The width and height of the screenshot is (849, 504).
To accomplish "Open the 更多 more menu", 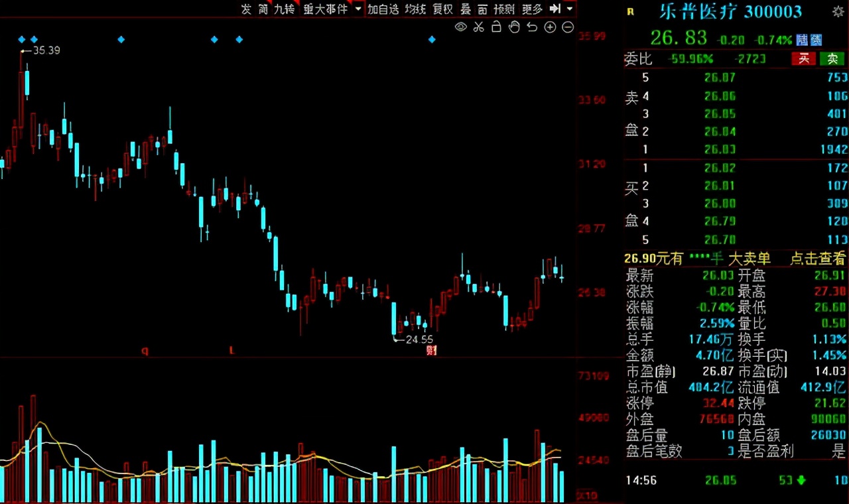I will [x=533, y=9].
